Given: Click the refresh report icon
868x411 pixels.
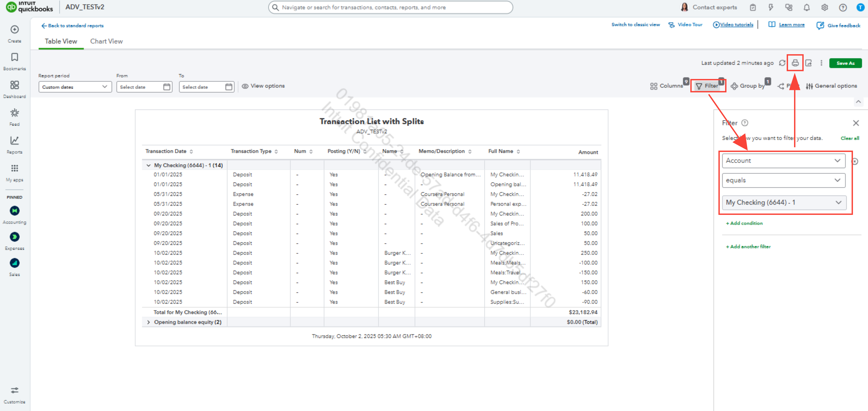Looking at the screenshot, I should click(782, 63).
